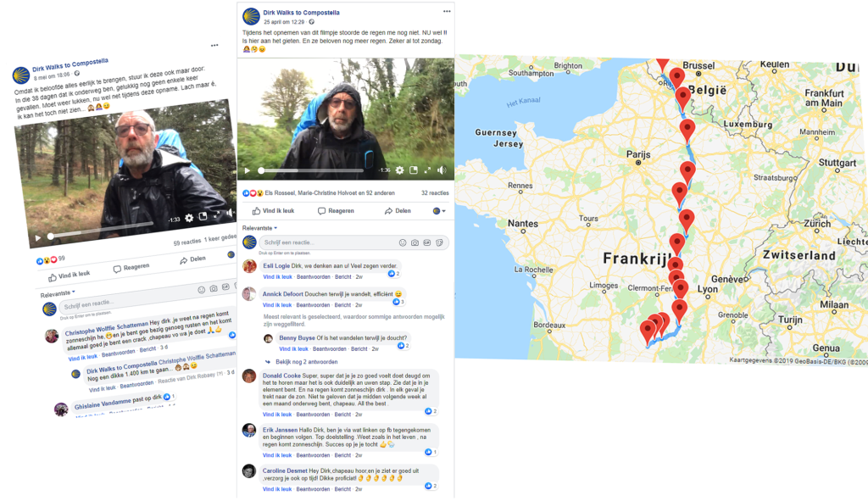This screenshot has height=501, width=868.
Task: Click Vind ik leuk on center post
Action: pyautogui.click(x=274, y=211)
